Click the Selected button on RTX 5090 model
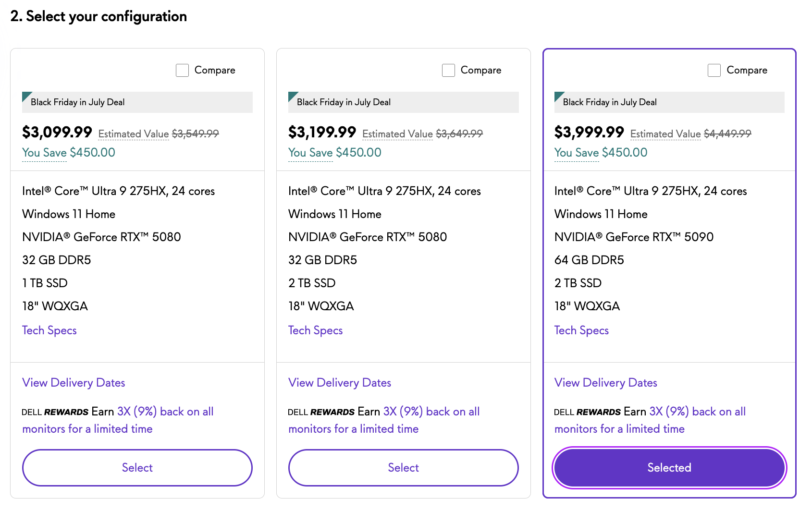This screenshot has height=511, width=812. [669, 468]
